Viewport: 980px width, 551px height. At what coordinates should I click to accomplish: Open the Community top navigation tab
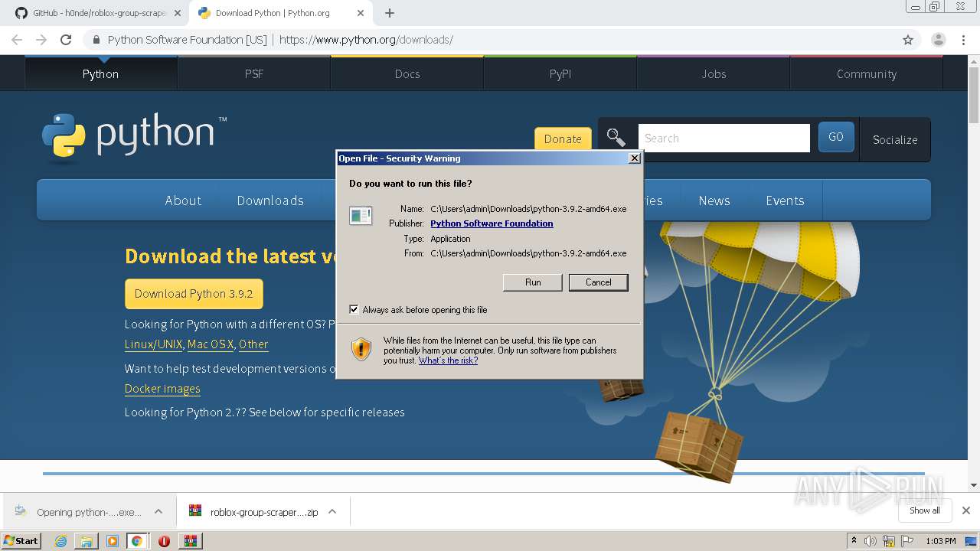(x=867, y=73)
